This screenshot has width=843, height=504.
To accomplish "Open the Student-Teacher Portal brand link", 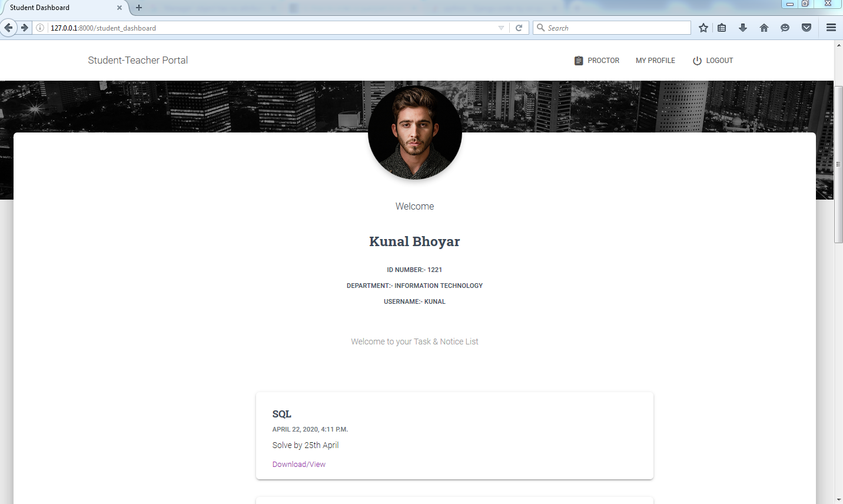I will 138,60.
